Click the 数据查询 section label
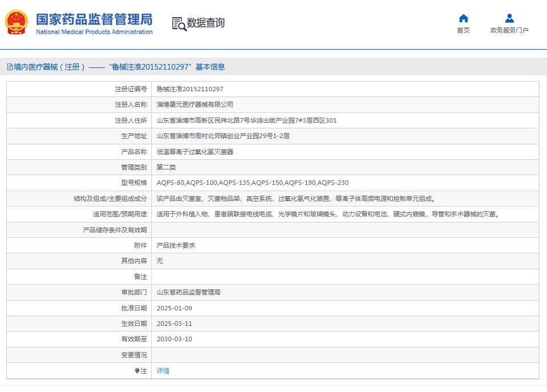This screenshot has width=547, height=392. click(x=204, y=23)
